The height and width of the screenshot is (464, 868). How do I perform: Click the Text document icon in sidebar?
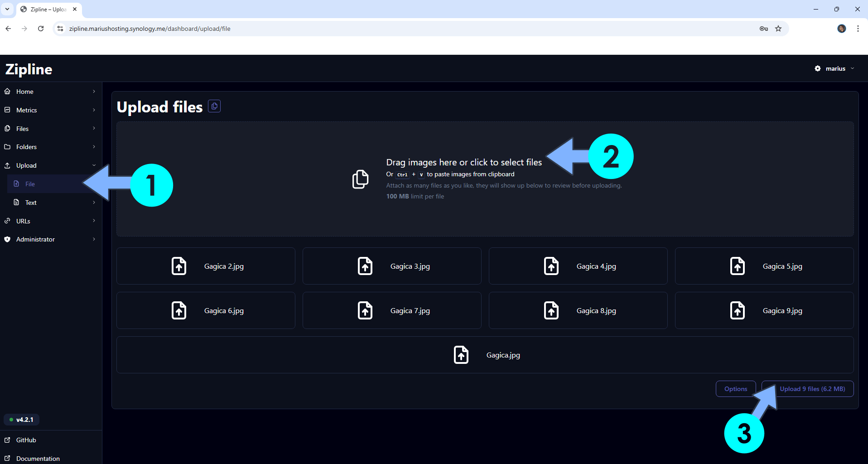click(16, 202)
